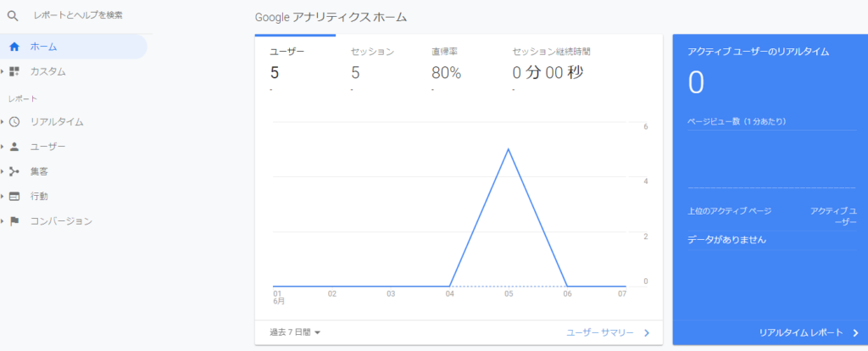Click the search magnifier icon
This screenshot has width=868, height=351.
coord(13,15)
